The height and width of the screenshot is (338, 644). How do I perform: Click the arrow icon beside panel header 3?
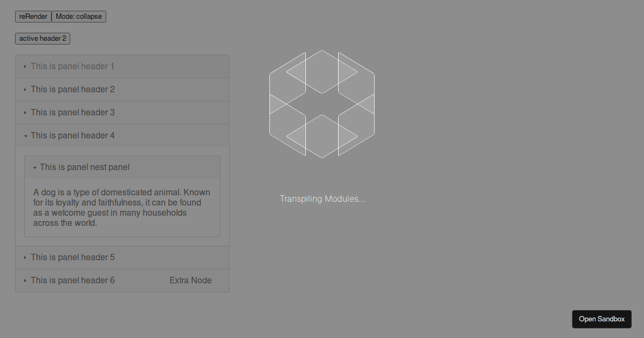click(25, 113)
